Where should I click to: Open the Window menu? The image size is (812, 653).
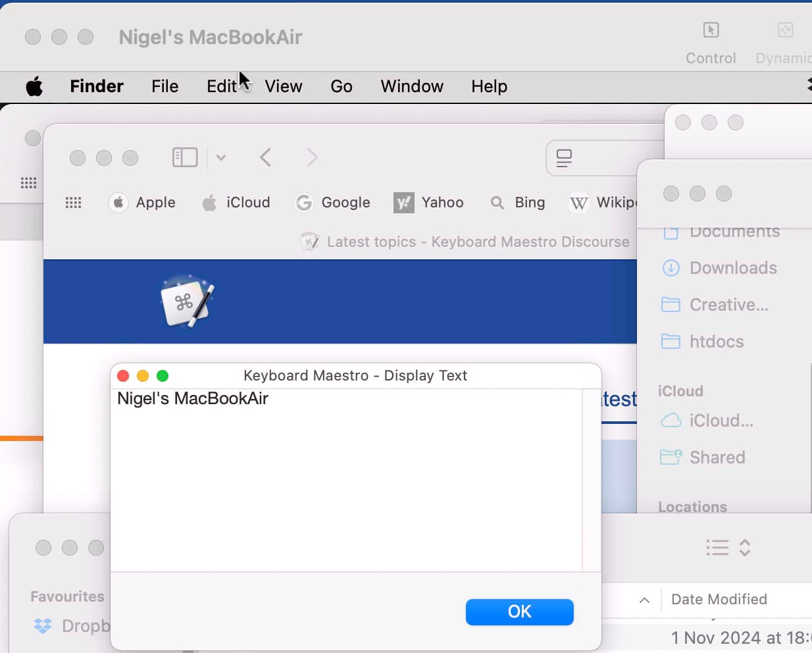point(412,86)
